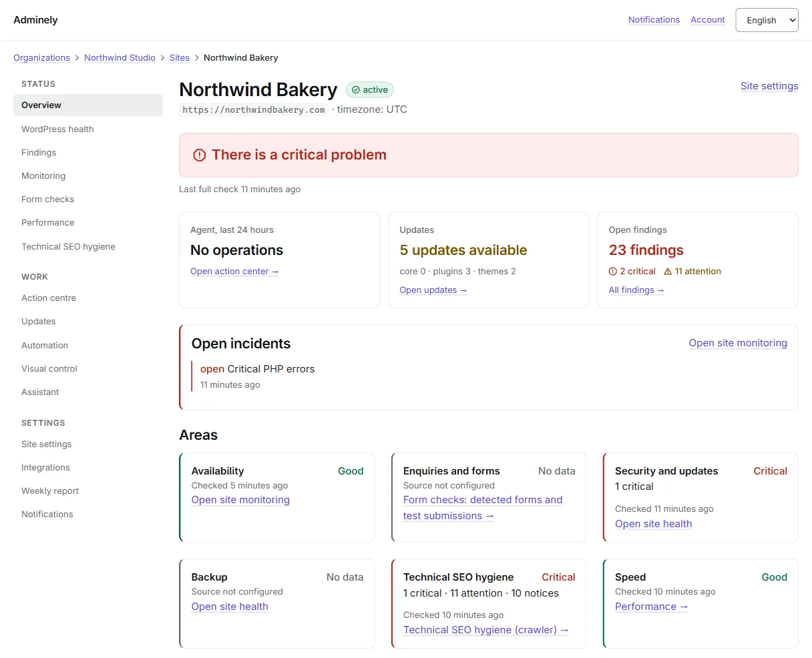812x658 pixels.
Task: Click the 'No operations' text
Action: (237, 250)
